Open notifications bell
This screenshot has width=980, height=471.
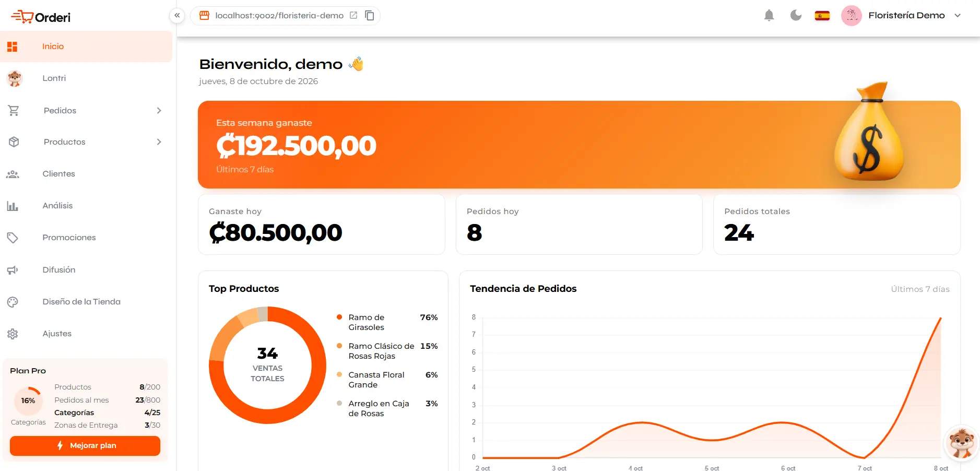769,15
